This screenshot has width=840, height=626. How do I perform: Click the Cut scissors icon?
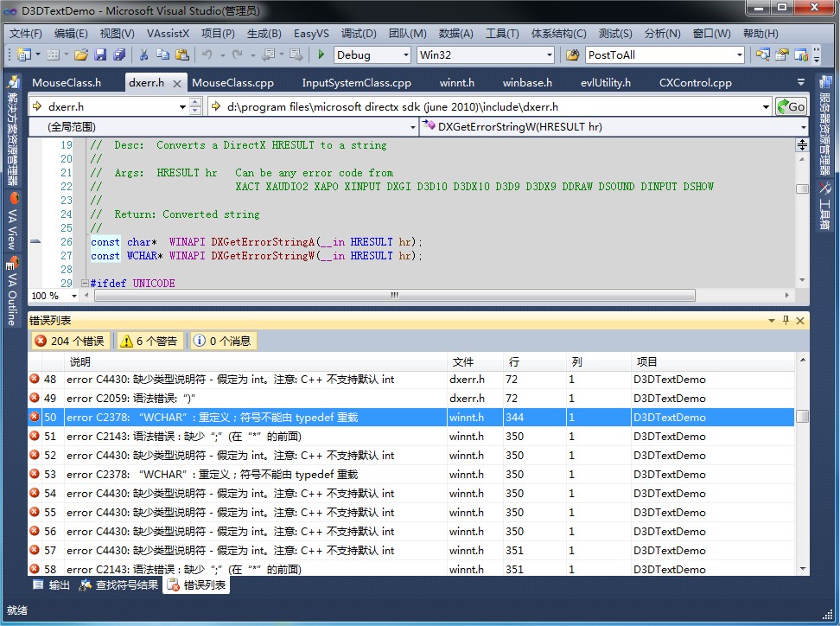pyautogui.click(x=143, y=54)
